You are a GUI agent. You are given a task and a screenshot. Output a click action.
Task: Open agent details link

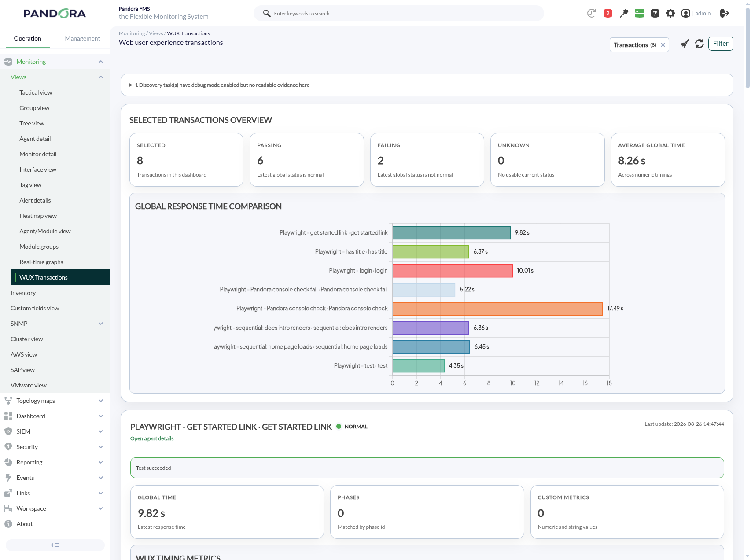pyautogui.click(x=152, y=438)
